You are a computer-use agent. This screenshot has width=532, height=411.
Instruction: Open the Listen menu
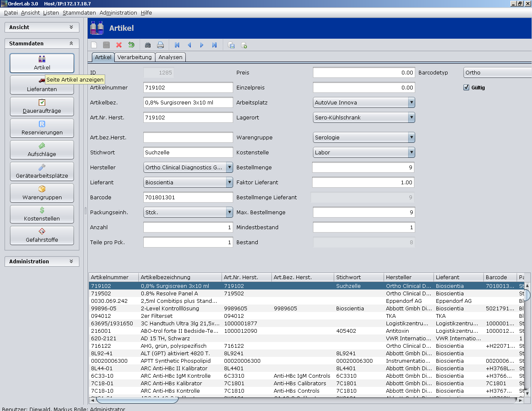point(51,12)
